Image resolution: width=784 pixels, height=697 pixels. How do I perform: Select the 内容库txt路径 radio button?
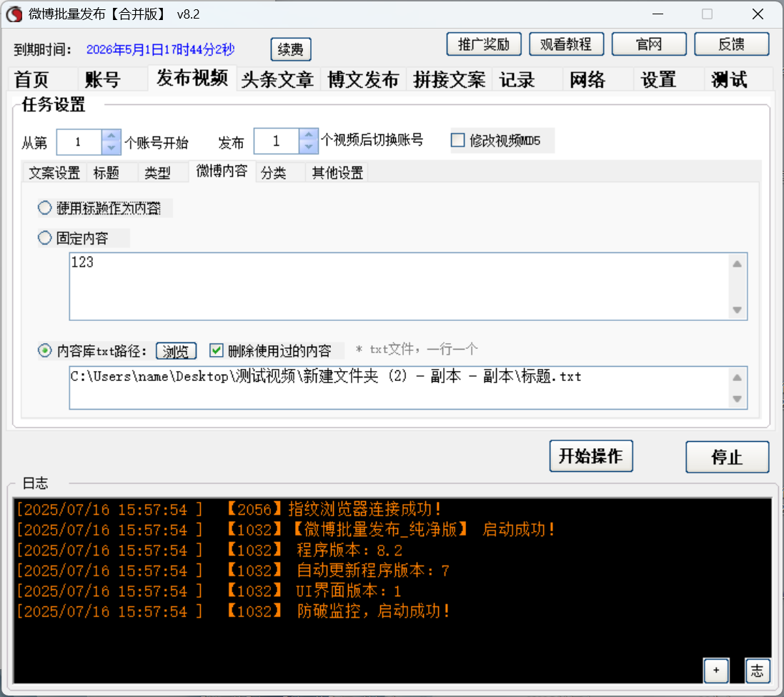point(45,350)
